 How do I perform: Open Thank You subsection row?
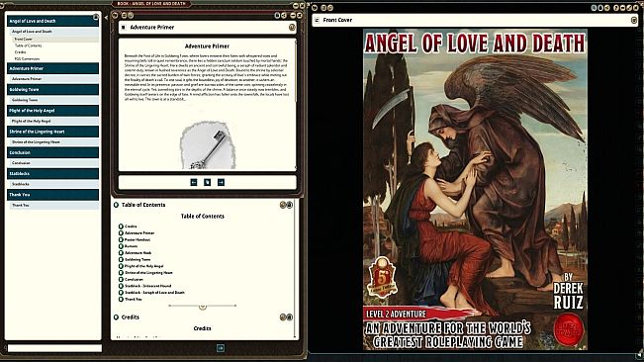[x=54, y=205]
